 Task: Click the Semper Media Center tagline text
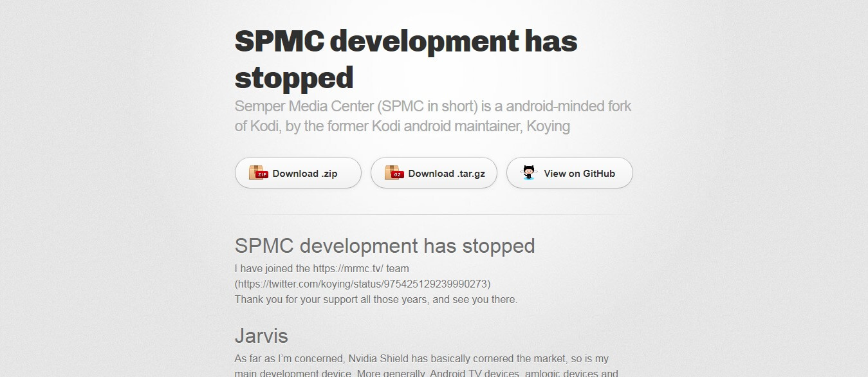[x=433, y=116]
